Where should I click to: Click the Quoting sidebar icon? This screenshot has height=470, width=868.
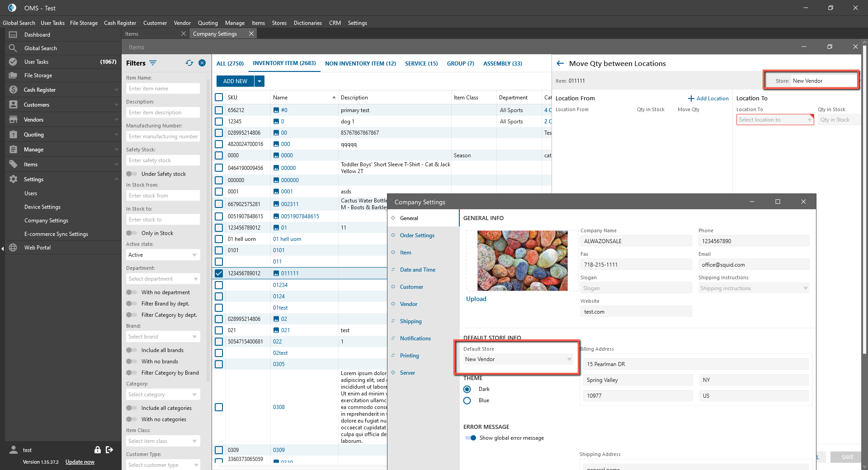[13, 135]
